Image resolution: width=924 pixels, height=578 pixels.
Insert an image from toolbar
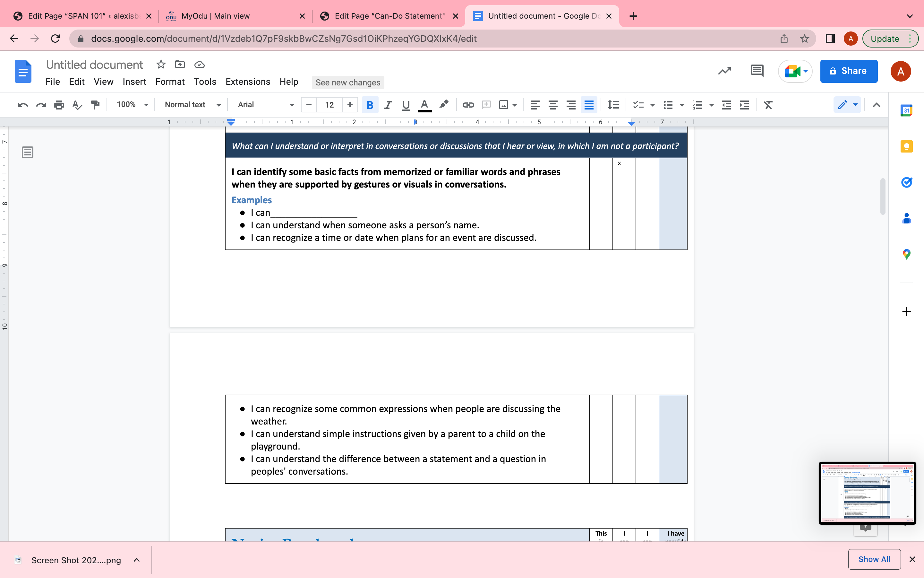[504, 105]
